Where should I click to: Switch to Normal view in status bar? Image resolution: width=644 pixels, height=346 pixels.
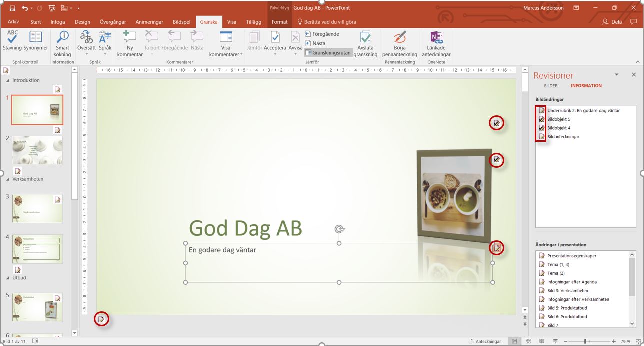pyautogui.click(x=514, y=341)
